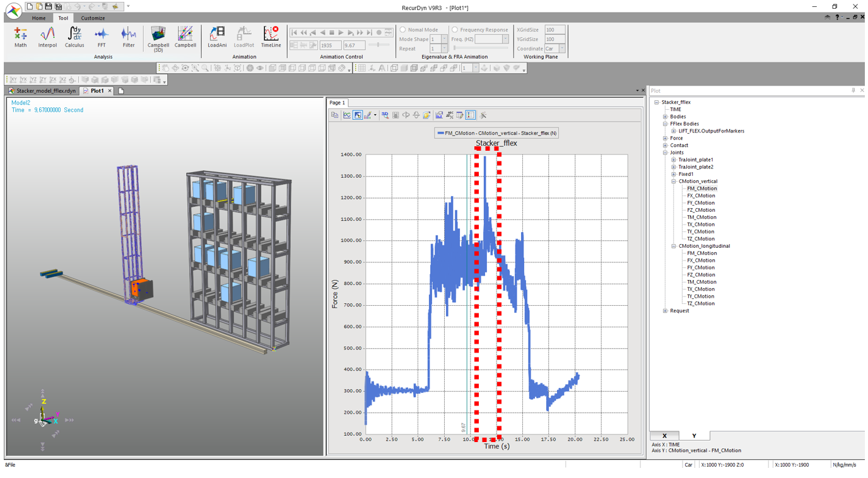Click the YGridSize input field

554,39
